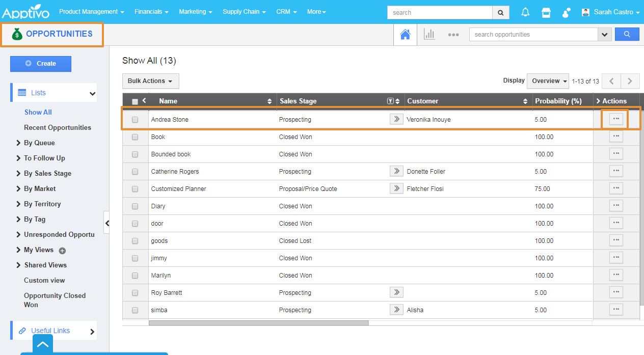Open the Recent Opportunities list
The height and width of the screenshot is (355, 644).
[x=58, y=127]
